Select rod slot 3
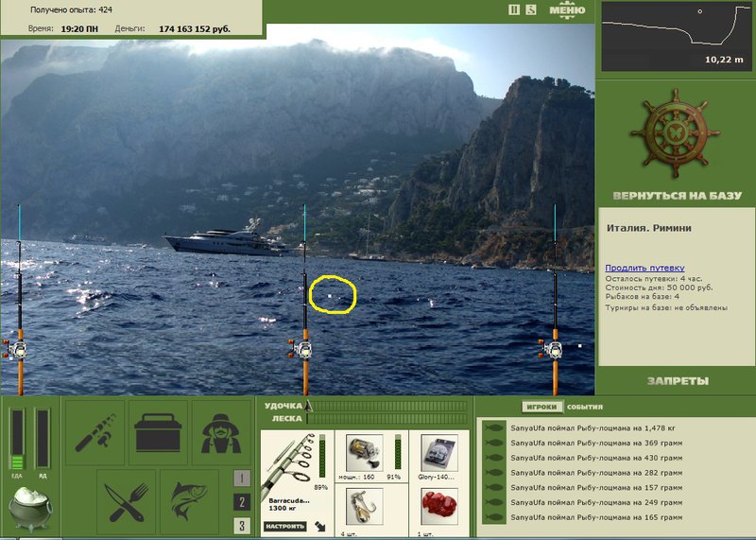This screenshot has width=756, height=540. coord(242,526)
